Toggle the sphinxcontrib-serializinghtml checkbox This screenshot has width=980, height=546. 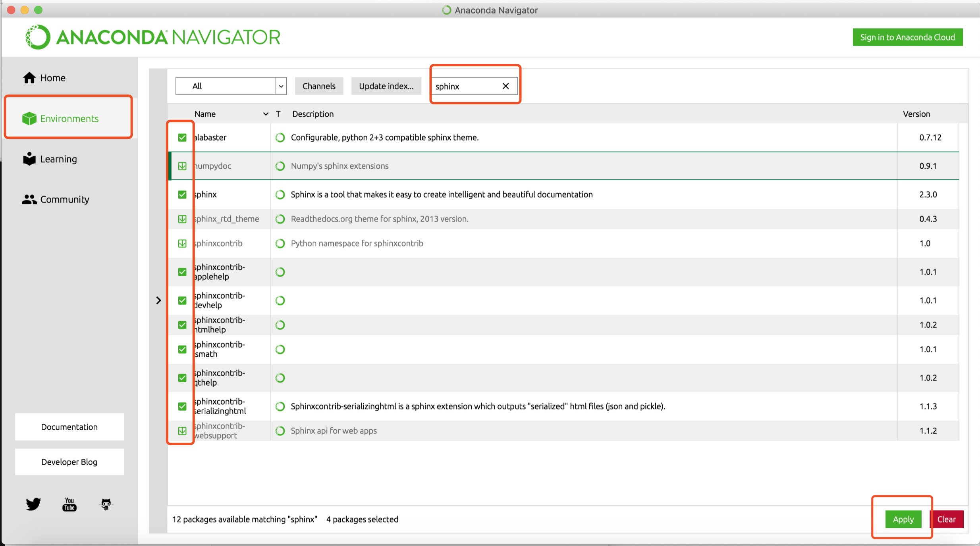pyautogui.click(x=182, y=406)
